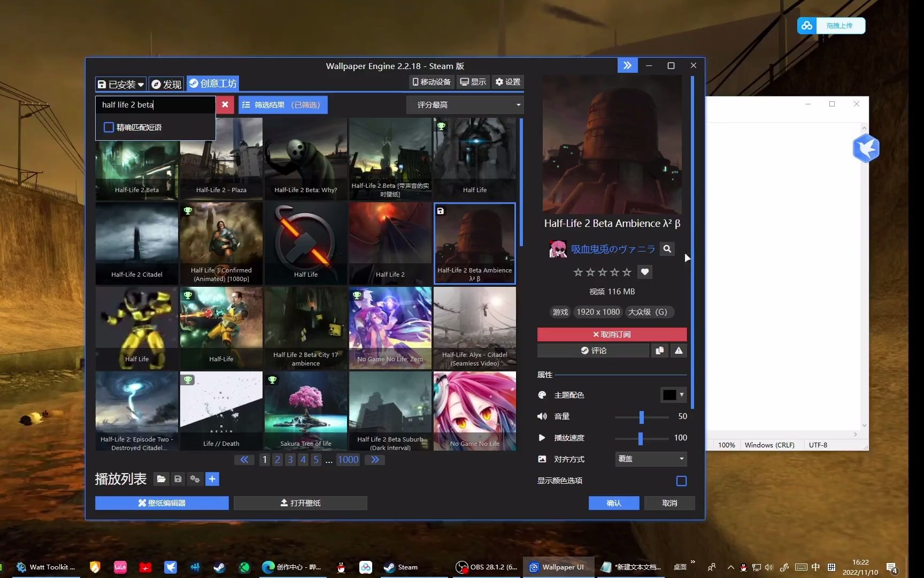Click the theme color palette icon

(x=542, y=395)
